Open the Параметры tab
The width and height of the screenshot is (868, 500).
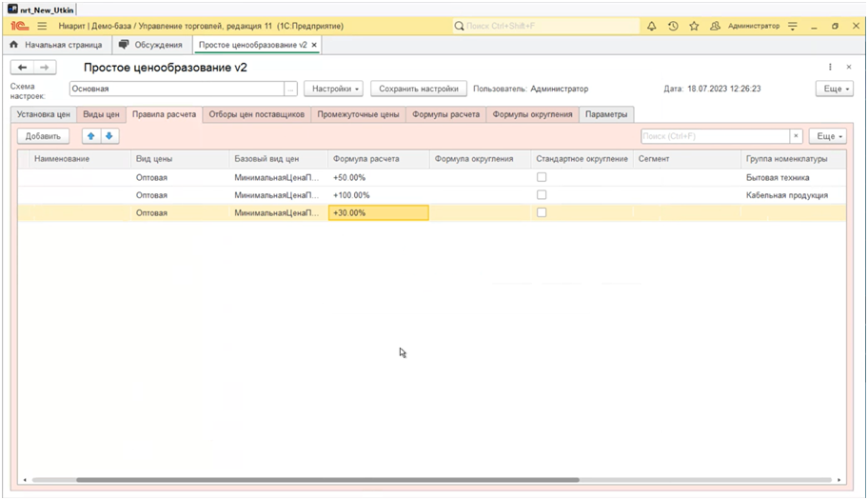click(x=606, y=114)
